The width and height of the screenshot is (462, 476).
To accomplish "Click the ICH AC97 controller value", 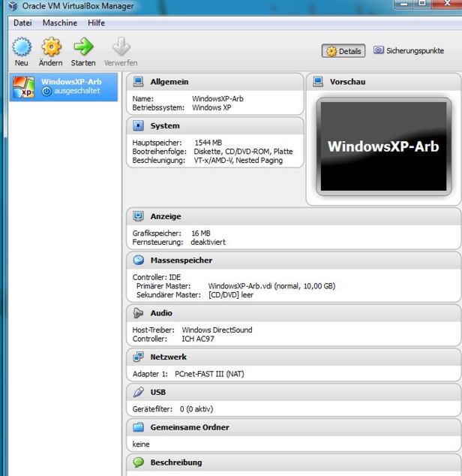I will pyautogui.click(x=198, y=339).
